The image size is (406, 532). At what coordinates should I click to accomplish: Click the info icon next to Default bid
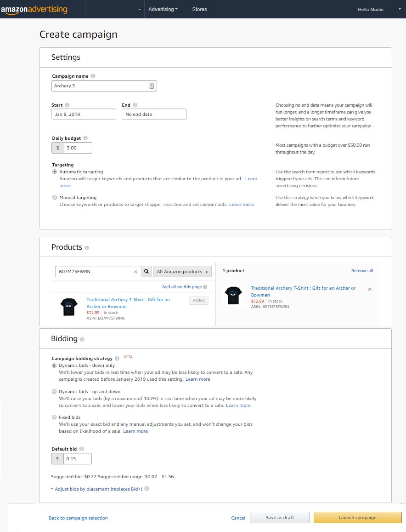click(x=81, y=449)
